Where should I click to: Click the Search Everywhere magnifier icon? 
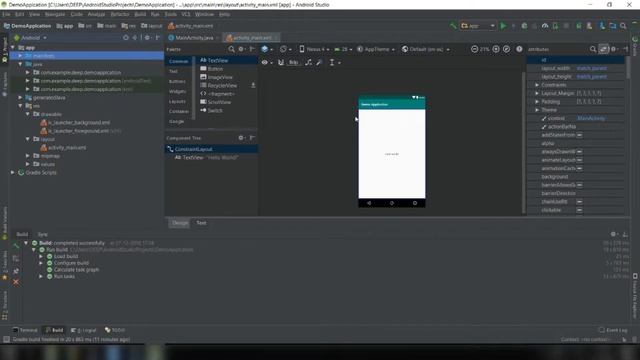coord(623,26)
